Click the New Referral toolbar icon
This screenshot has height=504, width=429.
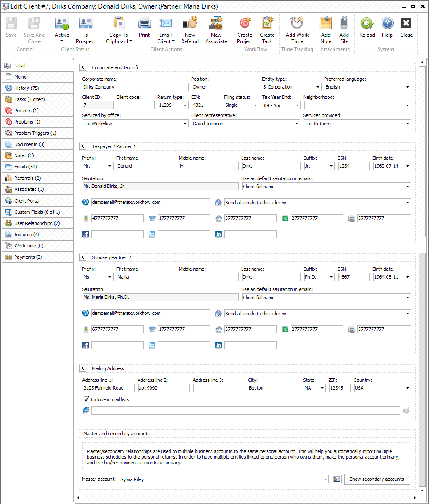[x=190, y=29]
